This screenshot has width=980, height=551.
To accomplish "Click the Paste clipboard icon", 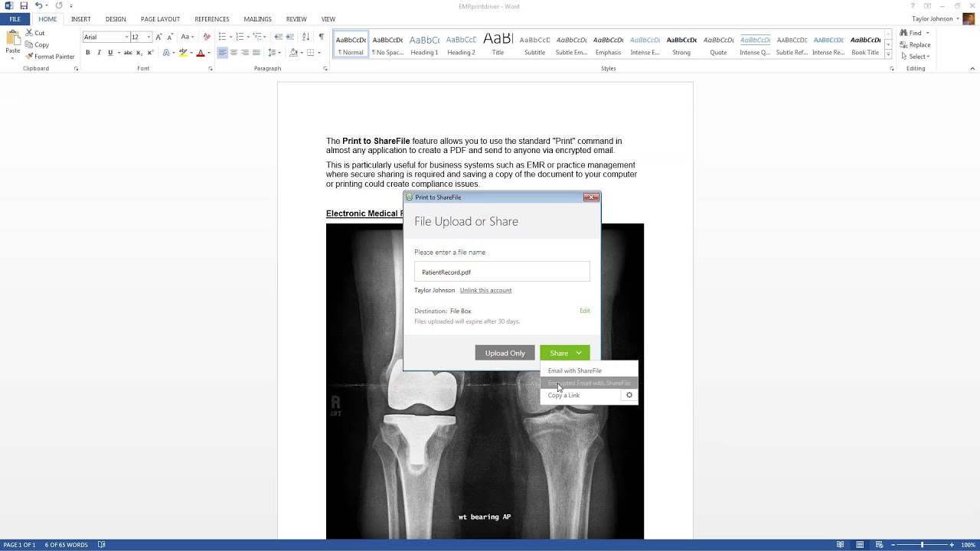I will 13,38.
